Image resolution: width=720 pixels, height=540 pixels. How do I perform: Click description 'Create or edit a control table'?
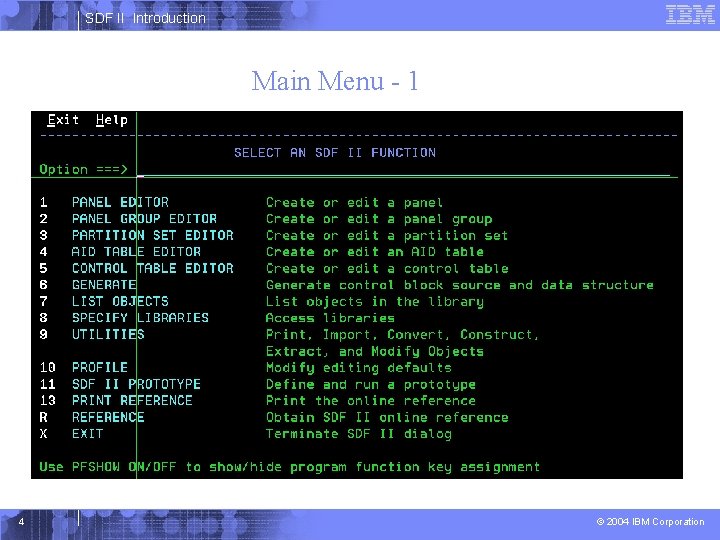click(387, 269)
